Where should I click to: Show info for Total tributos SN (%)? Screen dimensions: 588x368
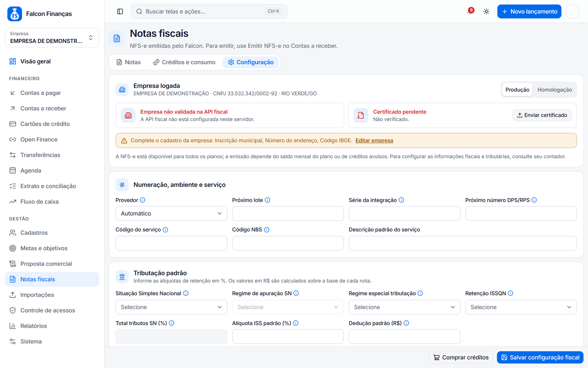tap(171, 323)
